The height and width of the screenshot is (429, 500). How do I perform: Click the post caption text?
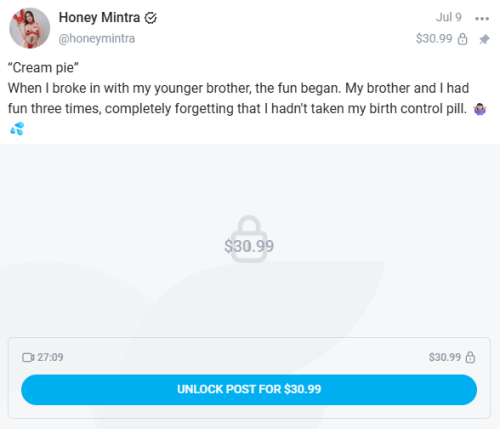(x=247, y=98)
